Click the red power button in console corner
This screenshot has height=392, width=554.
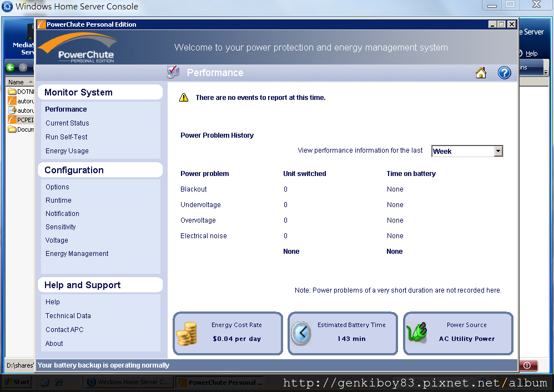(528, 365)
